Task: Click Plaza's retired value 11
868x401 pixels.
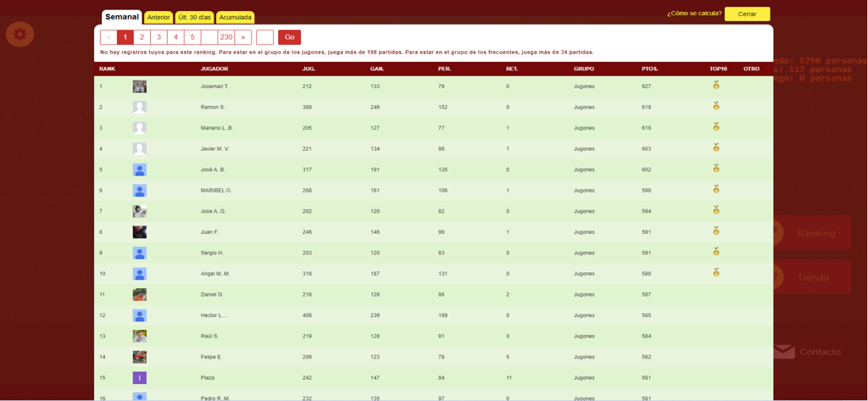Action: (509, 378)
